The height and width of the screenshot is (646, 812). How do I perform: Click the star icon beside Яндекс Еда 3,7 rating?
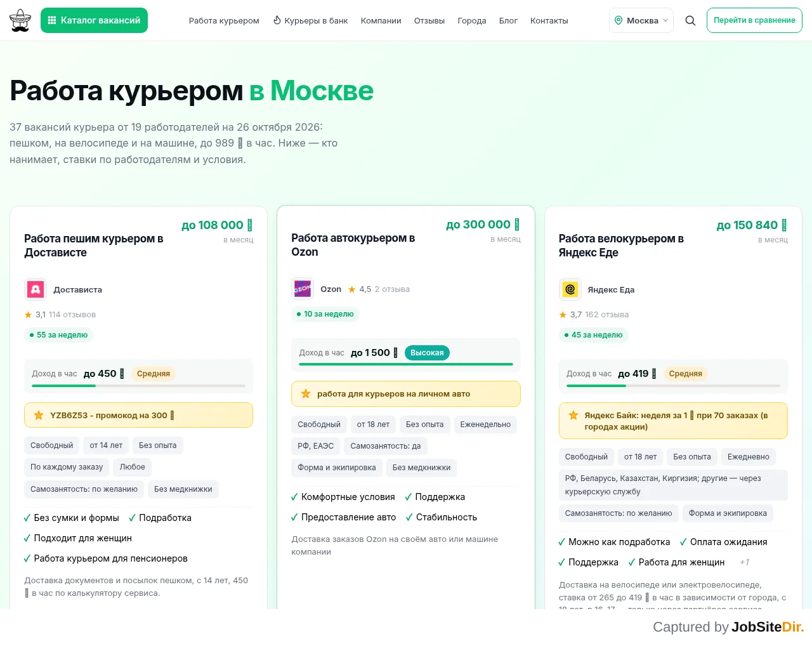(x=563, y=314)
